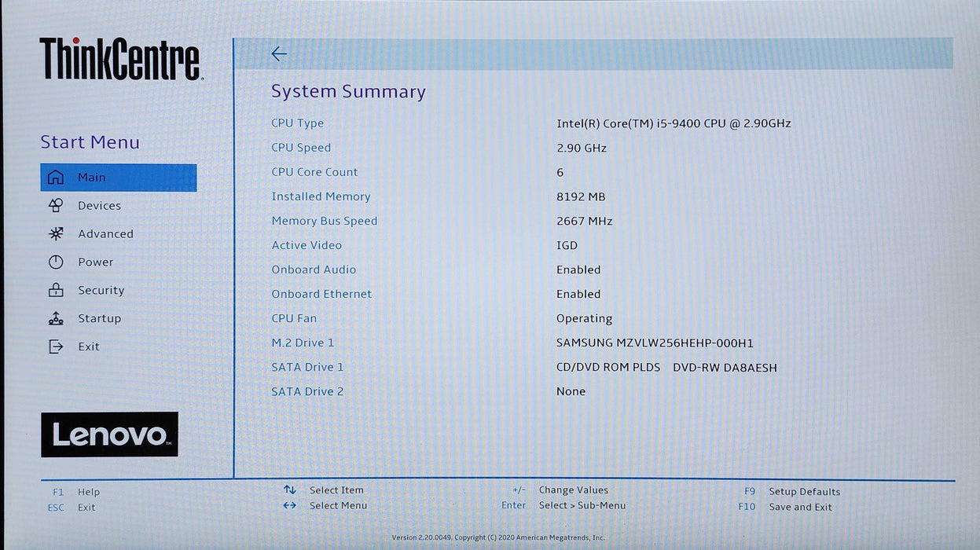The width and height of the screenshot is (980, 550).
Task: Click the F1 Help shortcut
Action: (76, 492)
